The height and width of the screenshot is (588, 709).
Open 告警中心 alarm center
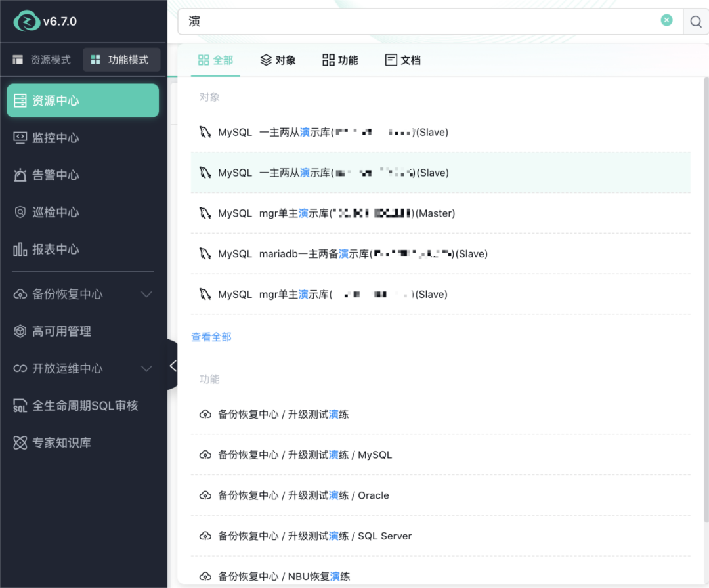click(55, 175)
